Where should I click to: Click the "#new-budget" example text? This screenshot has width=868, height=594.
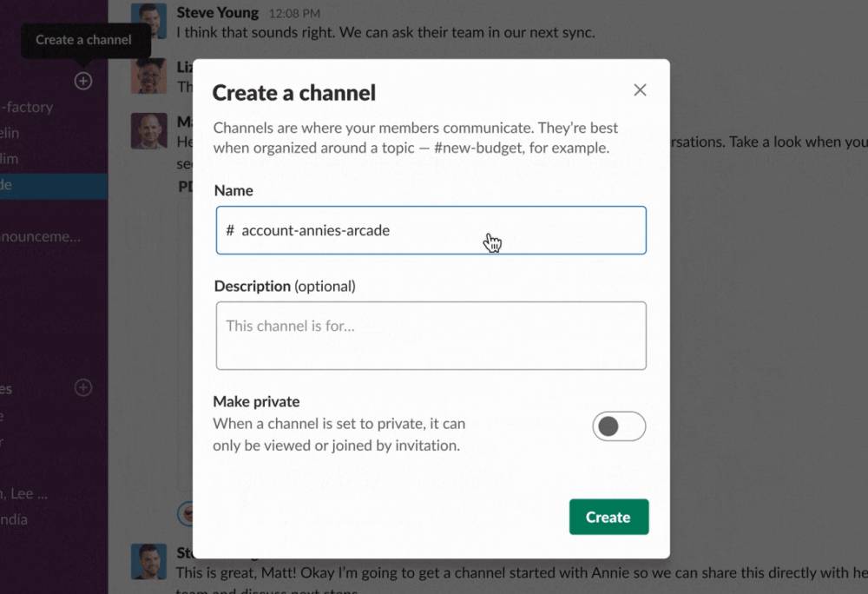pos(478,148)
